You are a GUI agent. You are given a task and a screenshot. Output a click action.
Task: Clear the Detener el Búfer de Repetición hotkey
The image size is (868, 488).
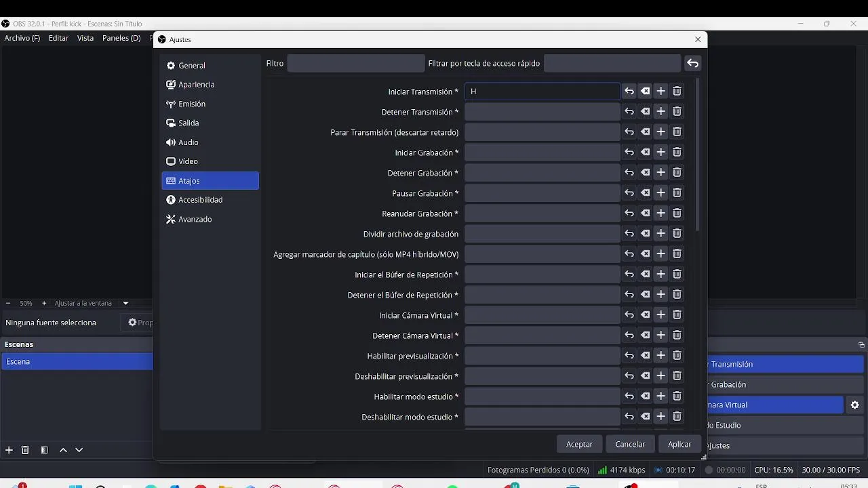[645, 295]
